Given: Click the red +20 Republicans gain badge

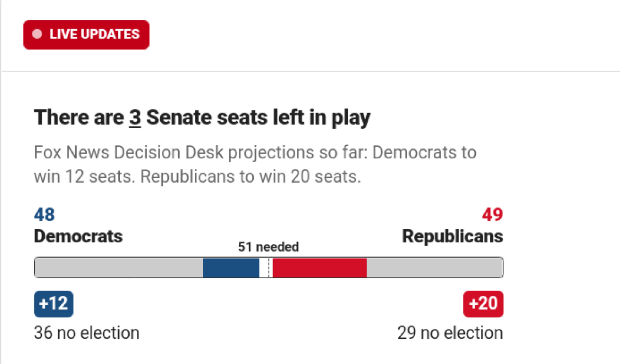Looking at the screenshot, I should 483,304.
